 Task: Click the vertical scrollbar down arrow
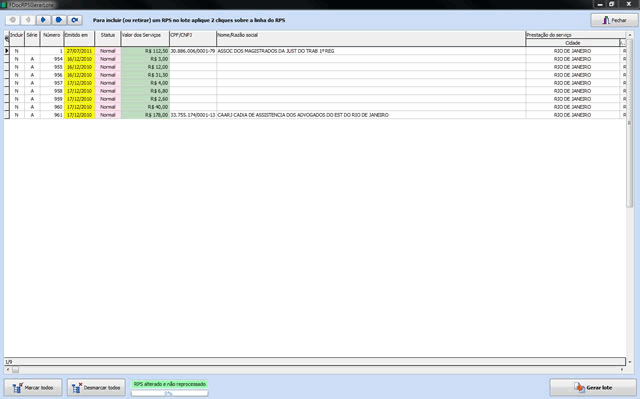630,362
